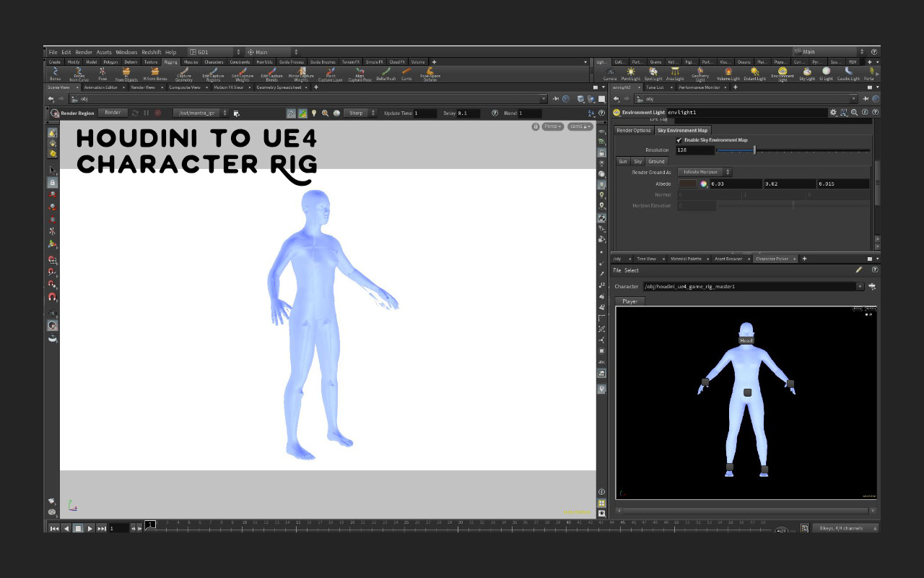Screen dimensions: 924x578
Task: Add a Point Light from the shelf
Action: click(x=631, y=74)
